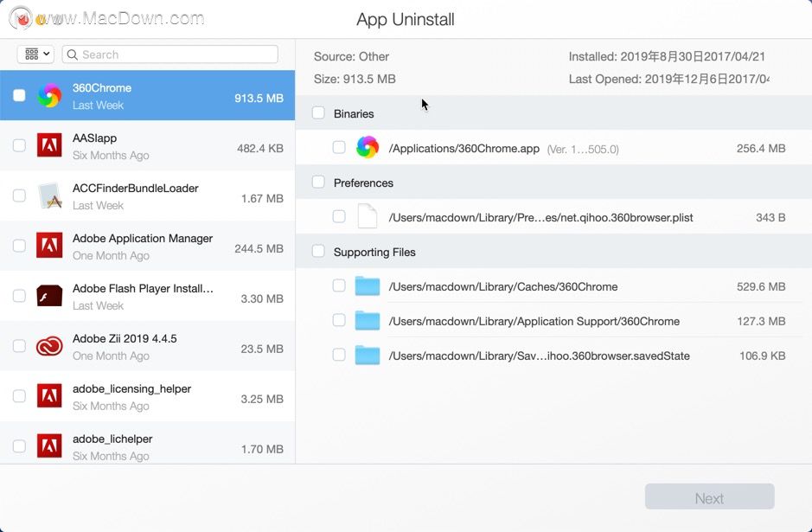Select the Binaries group checkbox
The height and width of the screenshot is (532, 812).
[318, 112]
